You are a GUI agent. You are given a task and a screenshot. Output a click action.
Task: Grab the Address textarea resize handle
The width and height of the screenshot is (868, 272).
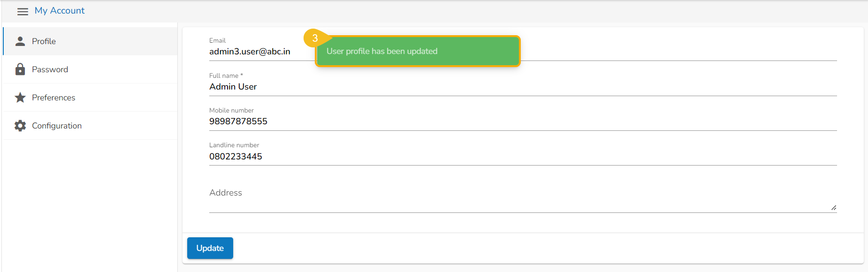[833, 208]
